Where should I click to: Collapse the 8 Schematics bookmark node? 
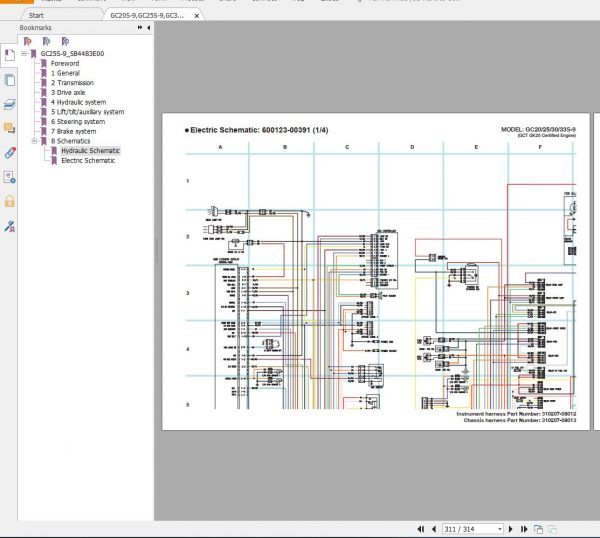pyautogui.click(x=34, y=141)
